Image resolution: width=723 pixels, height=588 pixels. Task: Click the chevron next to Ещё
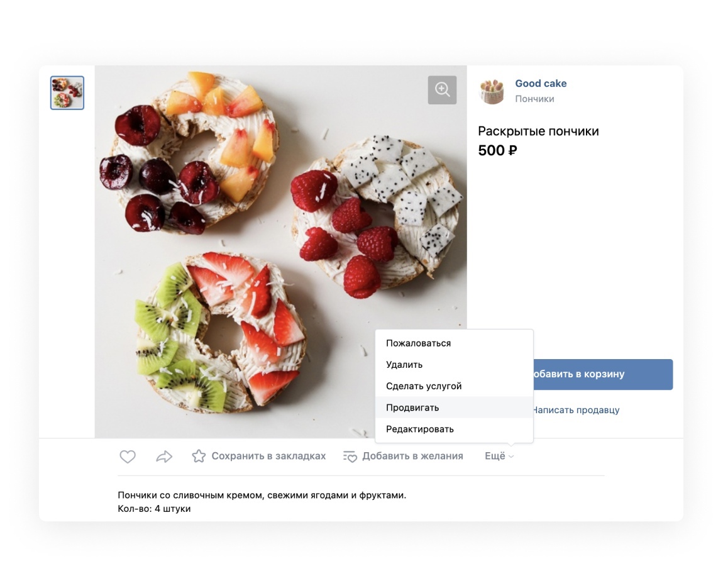pyautogui.click(x=511, y=457)
